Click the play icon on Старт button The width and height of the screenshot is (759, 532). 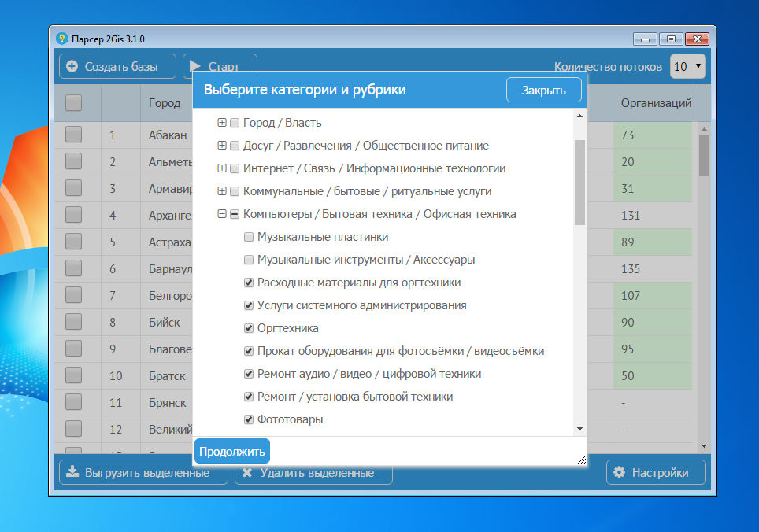pyautogui.click(x=194, y=67)
